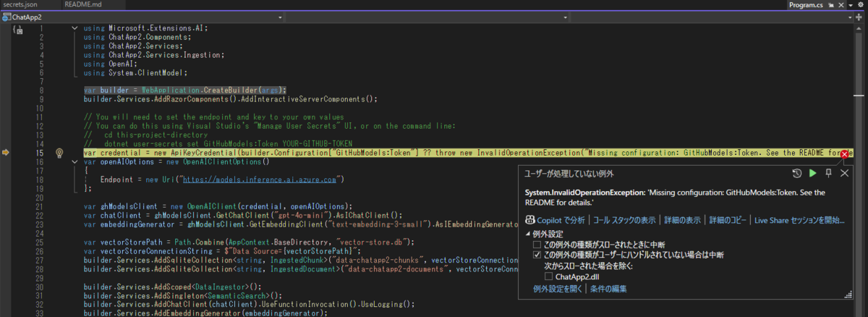This screenshot has width=868, height=317.
Task: Click the green continue arrow in exception popup
Action: pyautogui.click(x=812, y=174)
